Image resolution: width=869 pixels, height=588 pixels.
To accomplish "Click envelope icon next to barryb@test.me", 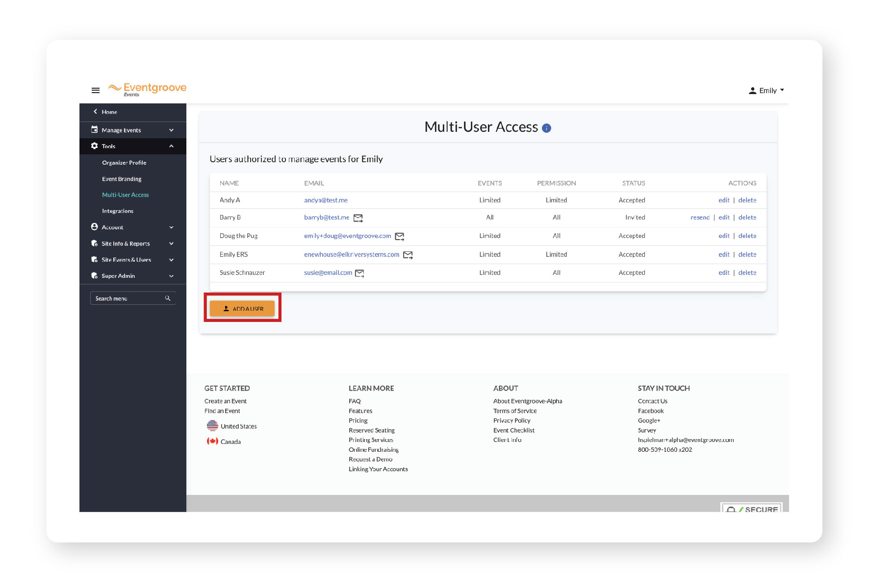I will point(358,218).
